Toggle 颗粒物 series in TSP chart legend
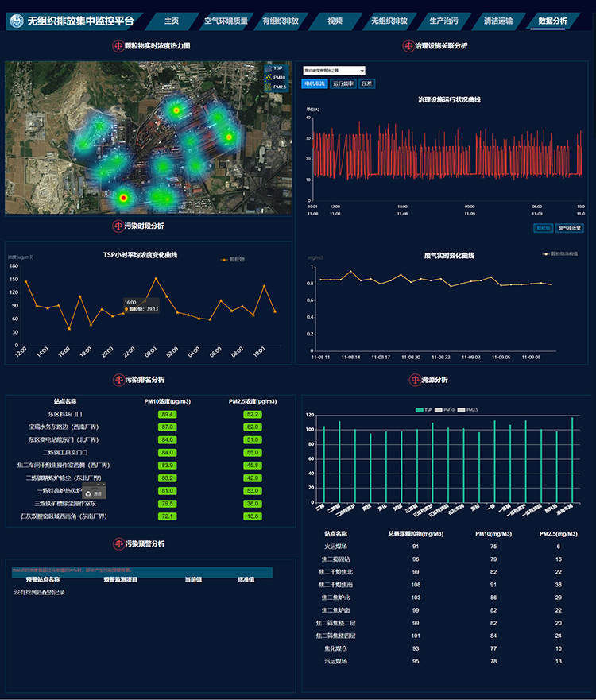596x700 pixels. (231, 259)
